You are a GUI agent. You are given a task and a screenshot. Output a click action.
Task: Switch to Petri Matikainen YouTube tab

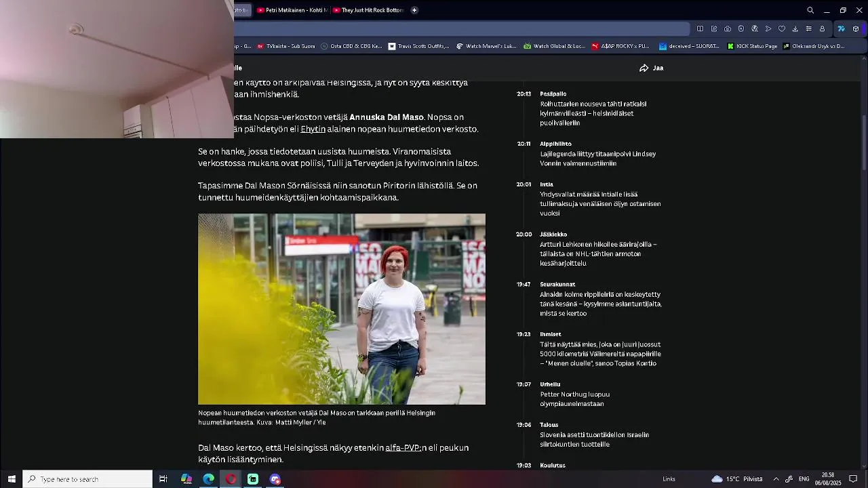(292, 10)
